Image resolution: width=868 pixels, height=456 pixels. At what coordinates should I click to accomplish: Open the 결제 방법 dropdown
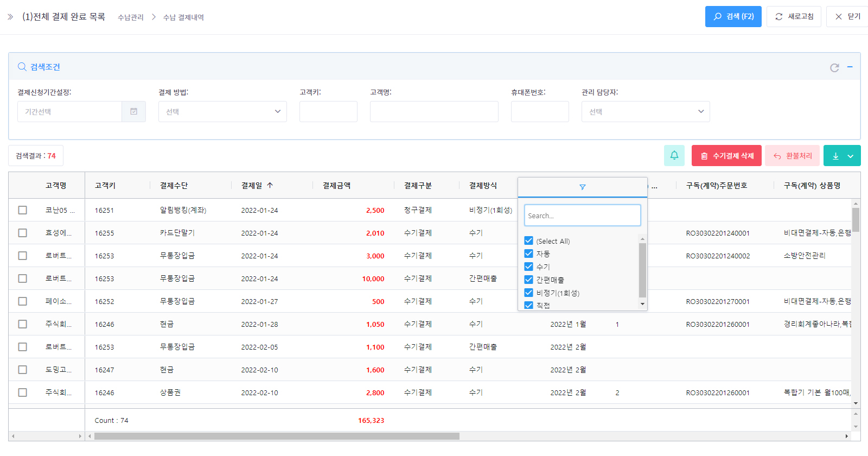[222, 112]
